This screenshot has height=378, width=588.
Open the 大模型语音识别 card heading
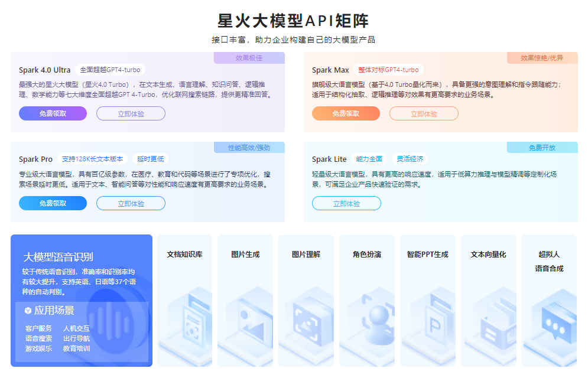[58, 257]
